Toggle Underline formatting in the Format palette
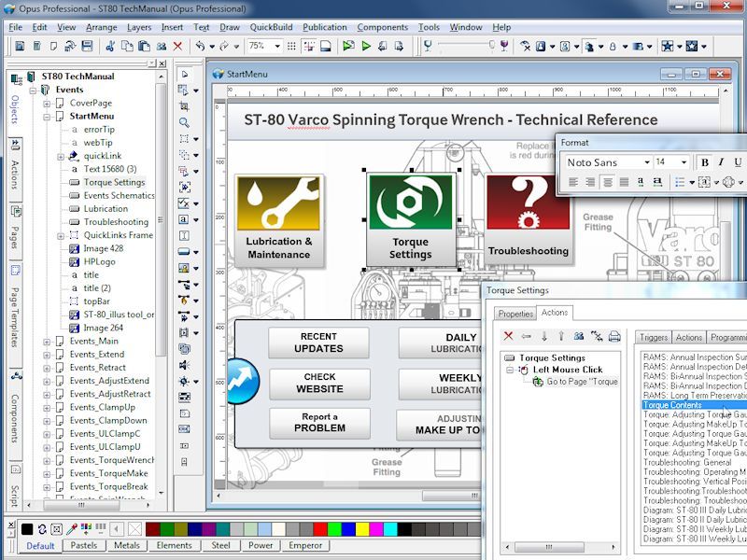 click(x=738, y=161)
